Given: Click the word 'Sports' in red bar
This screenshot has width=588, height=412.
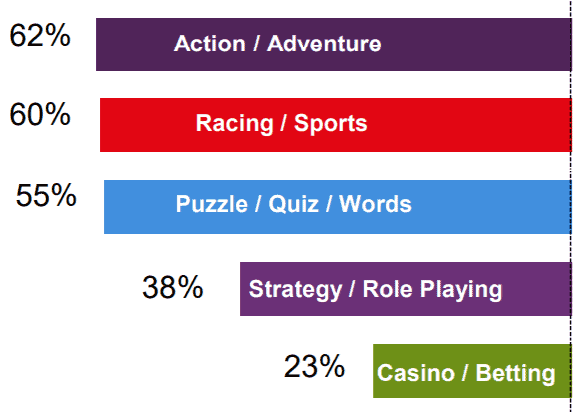Looking at the screenshot, I should coord(330,123).
